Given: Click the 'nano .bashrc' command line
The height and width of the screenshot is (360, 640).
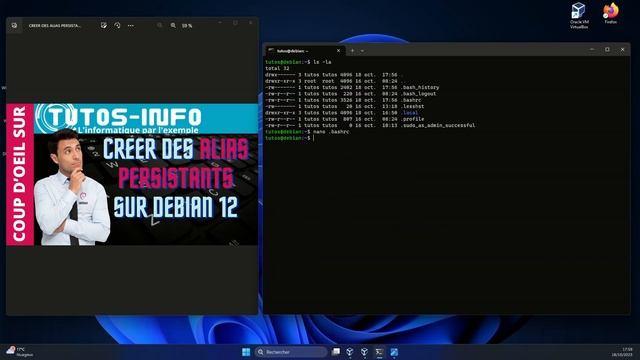Looking at the screenshot, I should [x=307, y=132].
